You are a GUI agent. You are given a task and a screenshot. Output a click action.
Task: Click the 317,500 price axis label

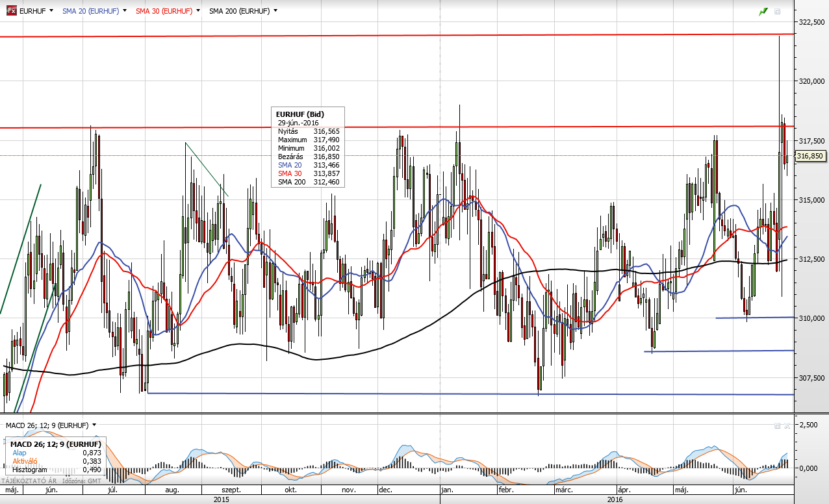coord(812,140)
